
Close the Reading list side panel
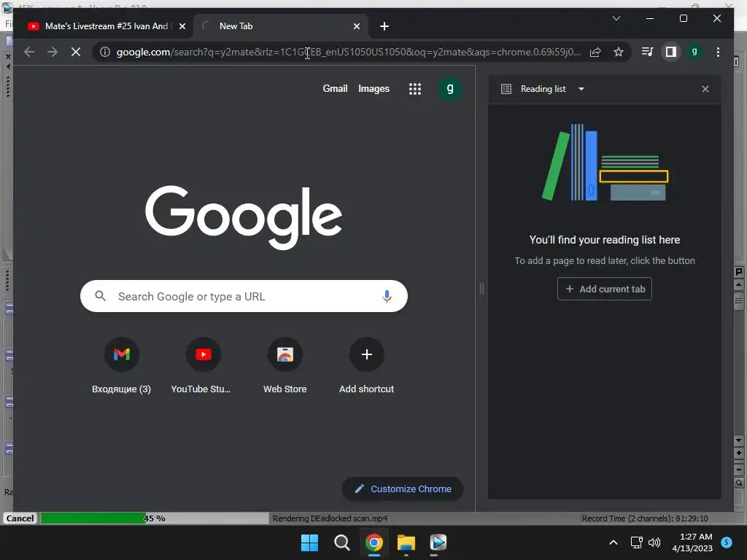coord(705,89)
